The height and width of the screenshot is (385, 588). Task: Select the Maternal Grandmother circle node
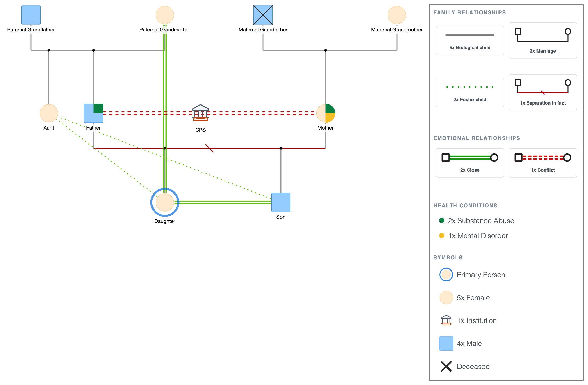397,15
